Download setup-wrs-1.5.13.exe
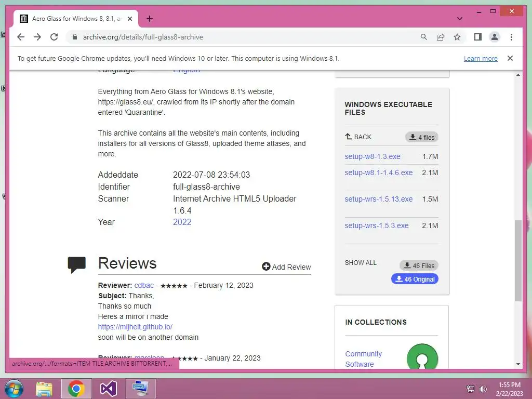The height and width of the screenshot is (399, 532). (x=379, y=199)
